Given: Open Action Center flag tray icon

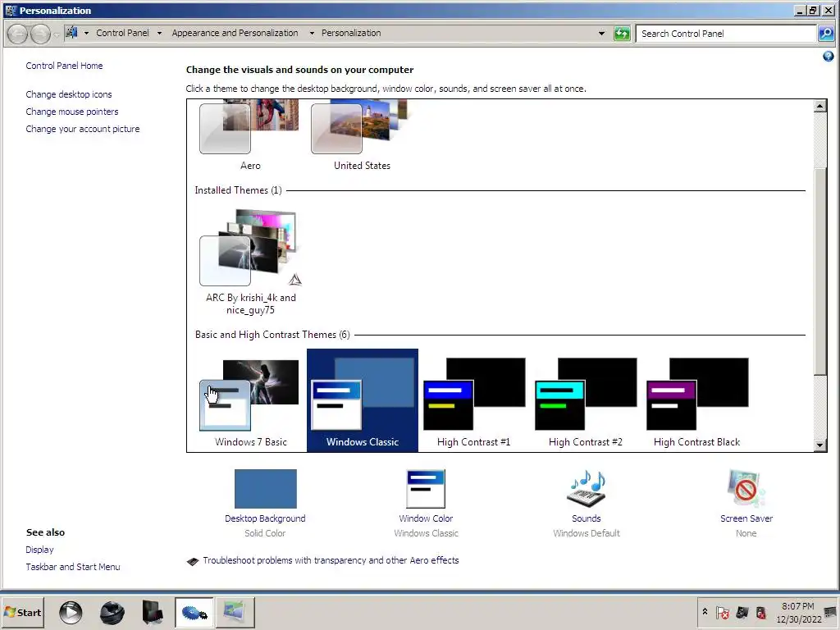Looking at the screenshot, I should 722,612.
